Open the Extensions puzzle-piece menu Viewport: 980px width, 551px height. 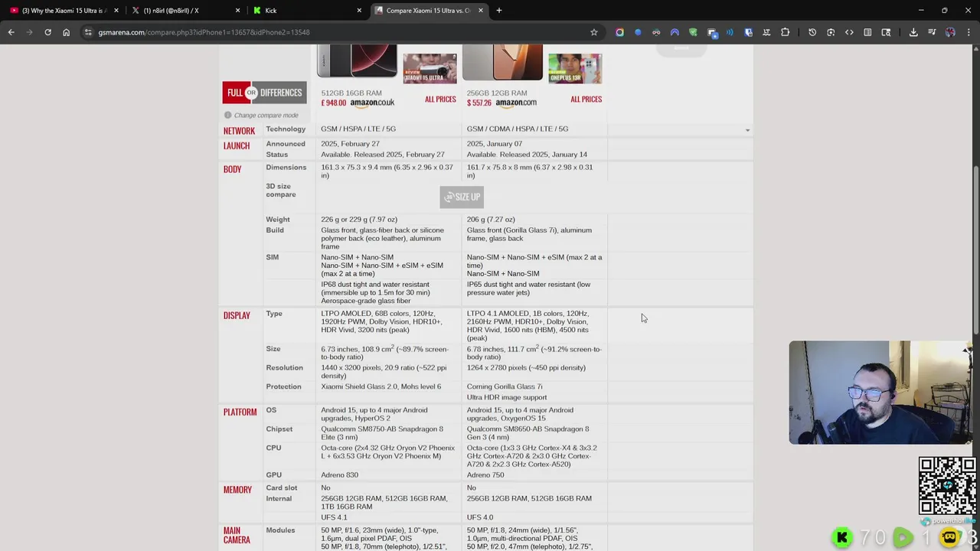tap(785, 32)
